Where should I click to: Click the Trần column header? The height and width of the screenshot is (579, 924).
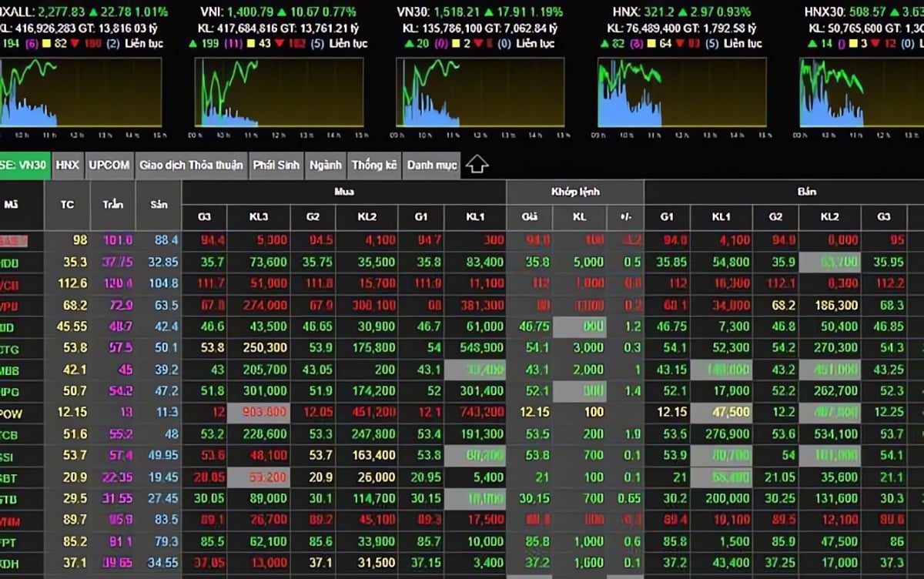coord(112,205)
